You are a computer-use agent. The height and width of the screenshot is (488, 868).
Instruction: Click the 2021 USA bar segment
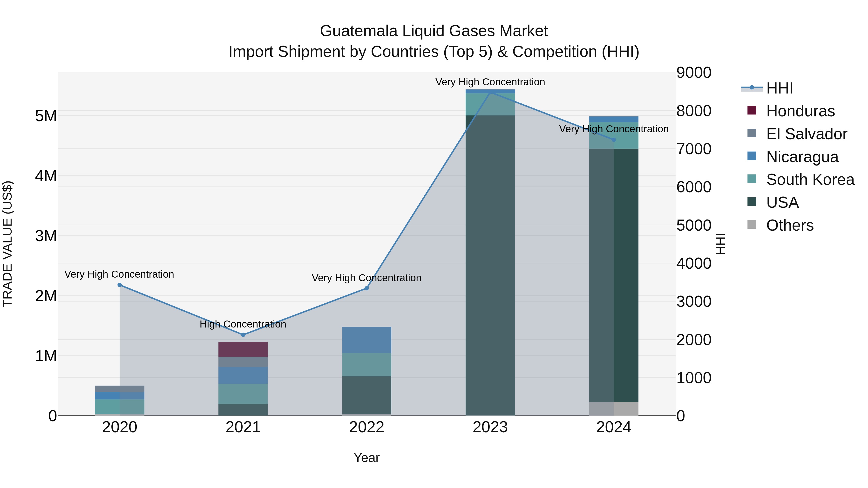point(243,410)
